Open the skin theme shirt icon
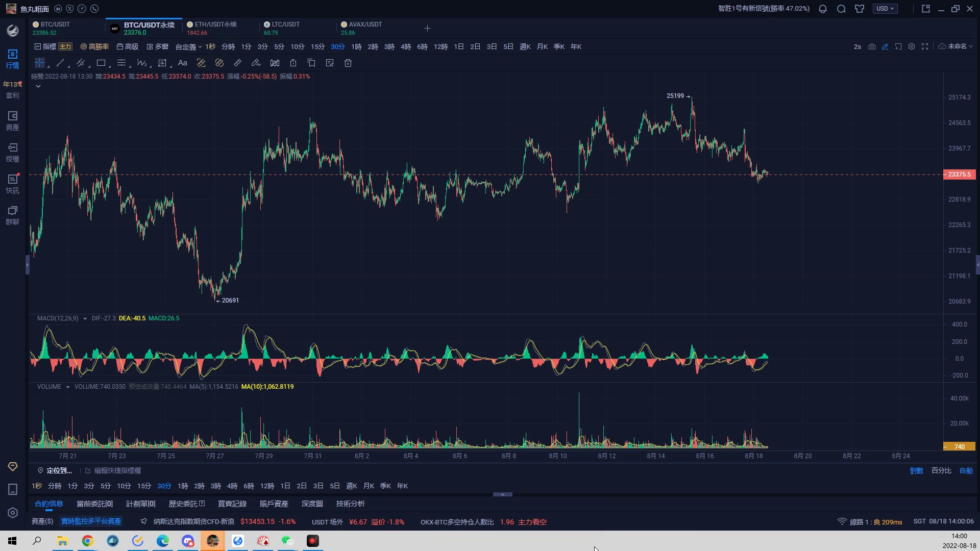The height and width of the screenshot is (551, 980). click(x=860, y=9)
